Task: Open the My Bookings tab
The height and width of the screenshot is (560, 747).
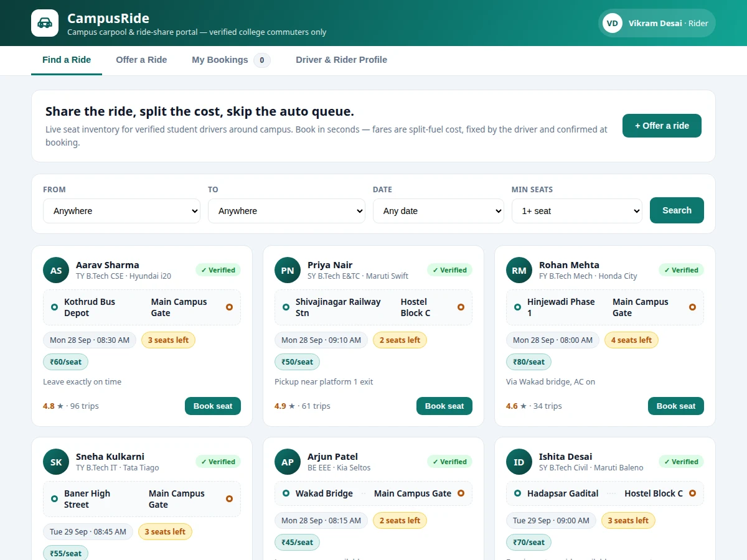Action: tap(231, 60)
